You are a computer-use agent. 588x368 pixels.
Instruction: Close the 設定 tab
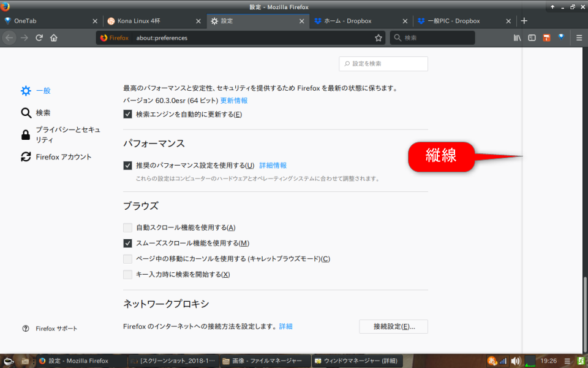click(301, 21)
